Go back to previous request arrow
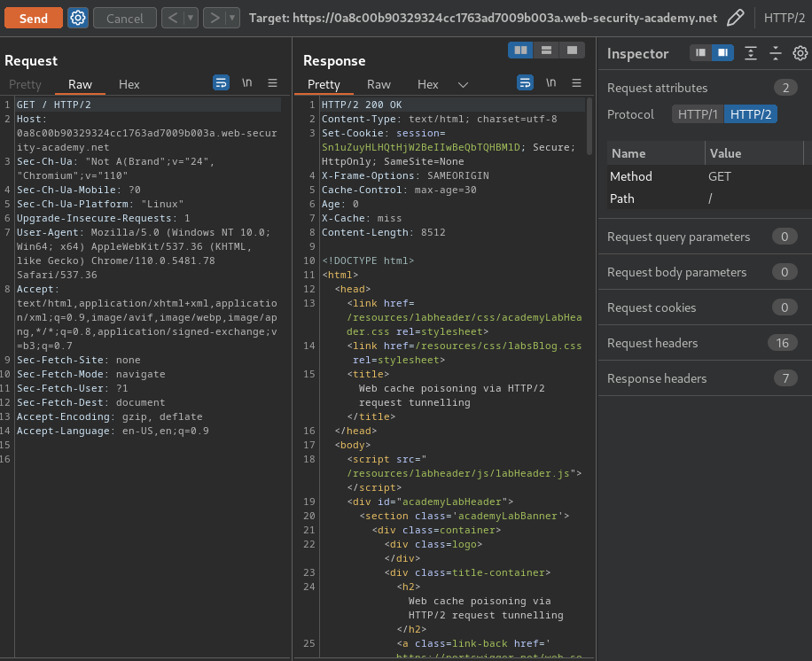812x661 pixels. pyautogui.click(x=173, y=18)
